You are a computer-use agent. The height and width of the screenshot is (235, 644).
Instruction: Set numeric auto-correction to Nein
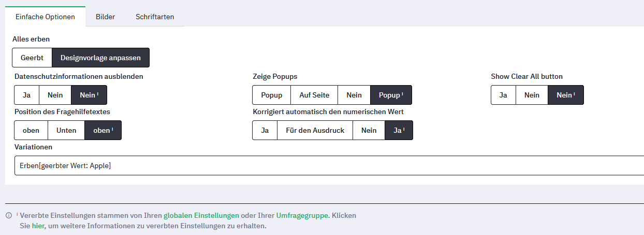(x=369, y=130)
